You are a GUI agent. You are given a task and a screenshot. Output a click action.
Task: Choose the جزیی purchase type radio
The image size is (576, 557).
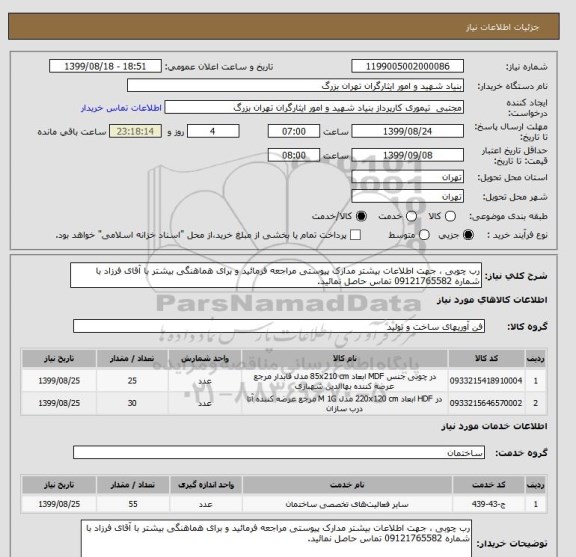(x=468, y=234)
